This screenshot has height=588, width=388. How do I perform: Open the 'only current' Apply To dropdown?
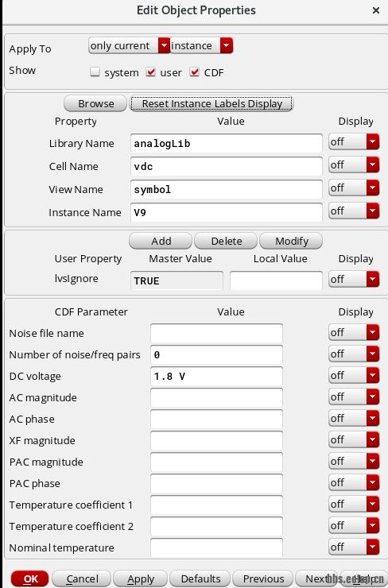click(x=129, y=46)
